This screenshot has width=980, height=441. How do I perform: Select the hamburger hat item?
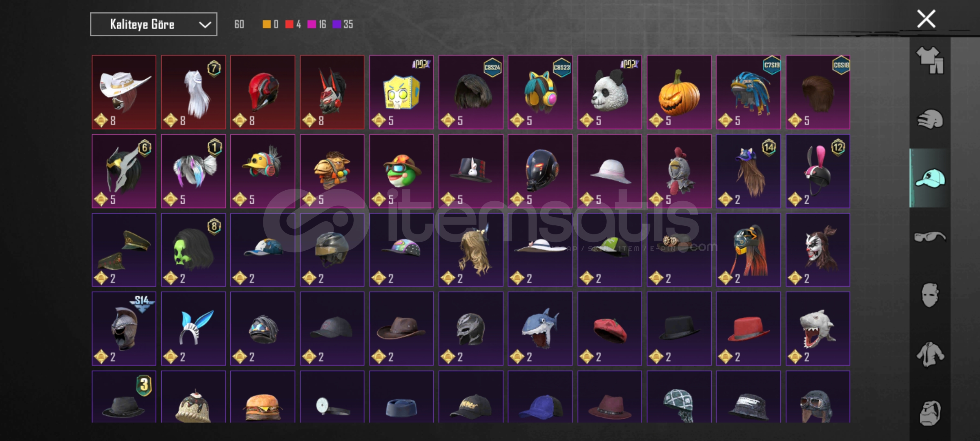pyautogui.click(x=263, y=396)
